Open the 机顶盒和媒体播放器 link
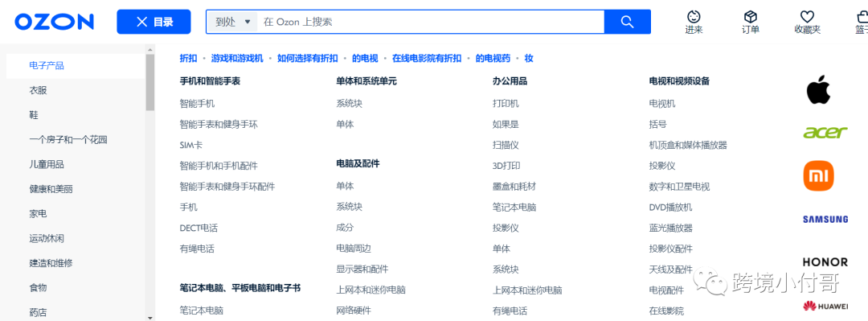 coord(688,146)
